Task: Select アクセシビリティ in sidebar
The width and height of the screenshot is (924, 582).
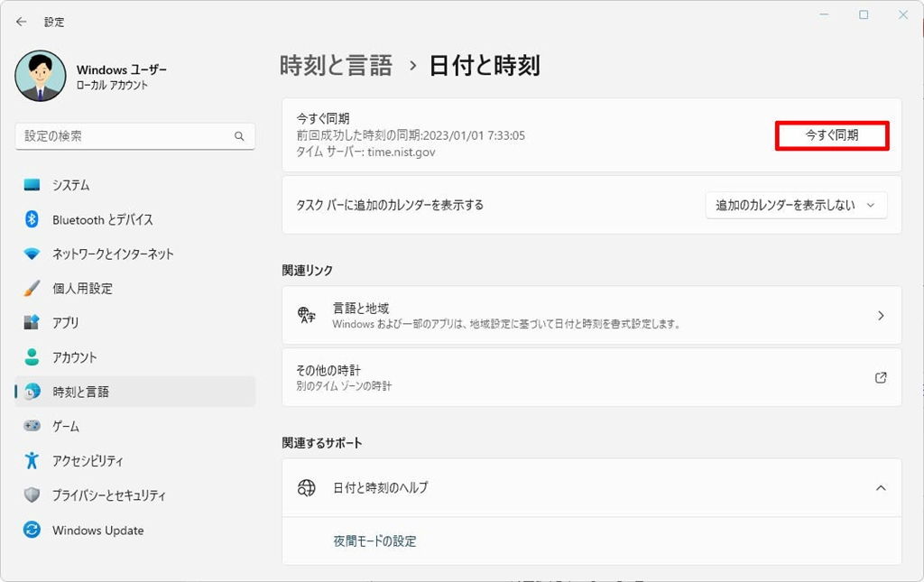Action: pos(135,460)
